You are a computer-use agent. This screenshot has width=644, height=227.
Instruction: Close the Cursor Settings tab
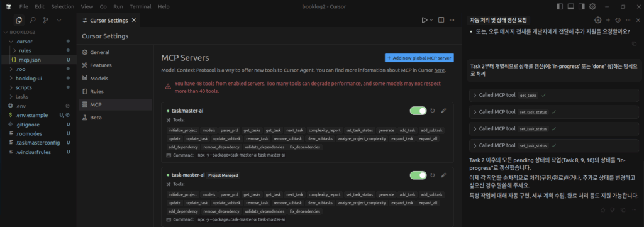tap(133, 20)
